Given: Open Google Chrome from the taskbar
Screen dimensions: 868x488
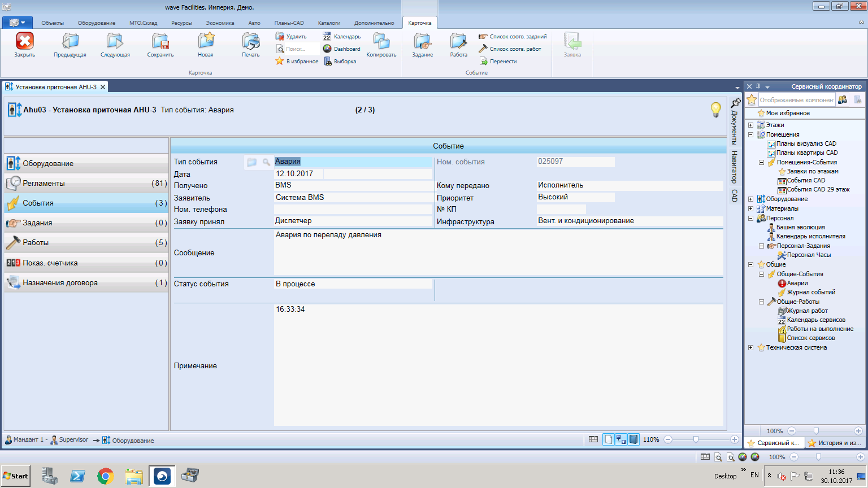Looking at the screenshot, I should click(x=105, y=476).
